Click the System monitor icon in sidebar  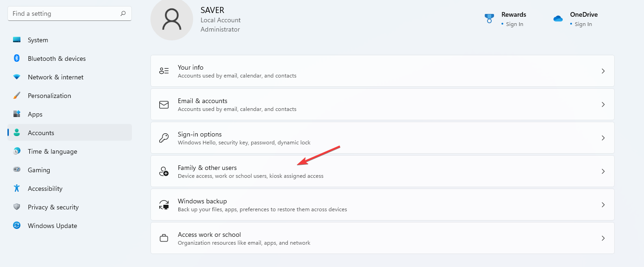[17, 40]
